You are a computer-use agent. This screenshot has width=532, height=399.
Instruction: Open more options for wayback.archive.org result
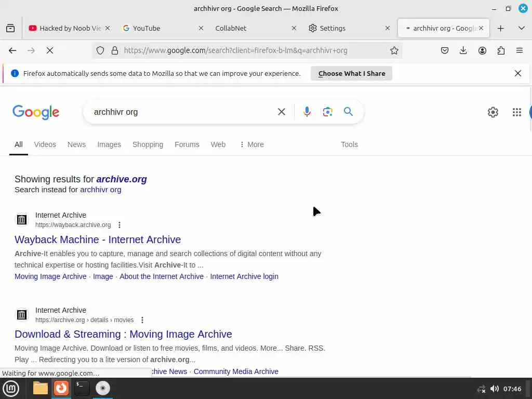[x=119, y=225]
